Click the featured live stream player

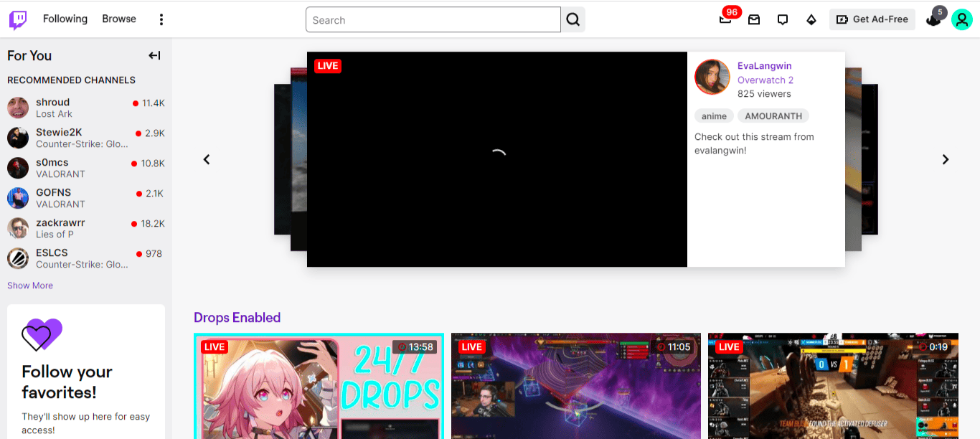pyautogui.click(x=497, y=159)
